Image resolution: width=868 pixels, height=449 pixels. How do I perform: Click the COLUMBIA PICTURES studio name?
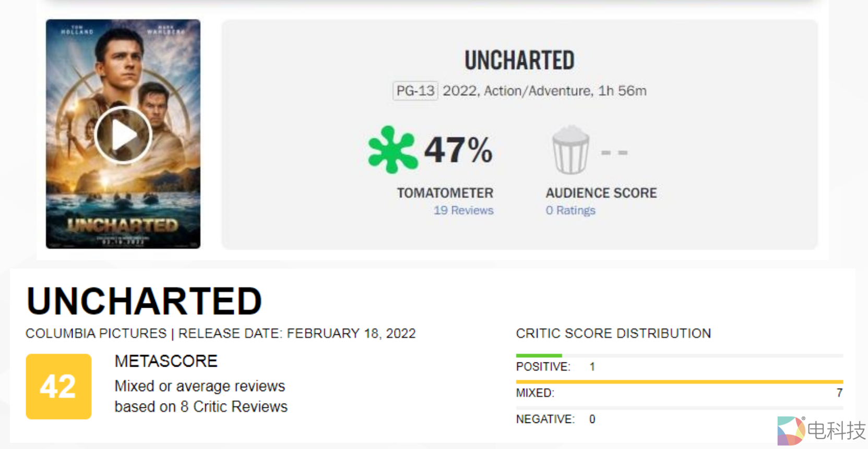click(x=96, y=333)
